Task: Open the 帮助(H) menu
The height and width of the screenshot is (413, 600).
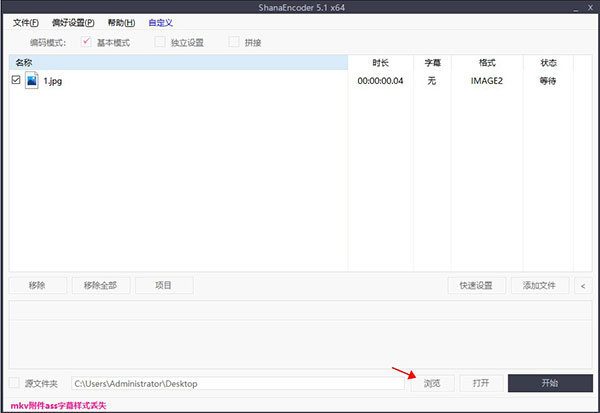Action: [121, 23]
